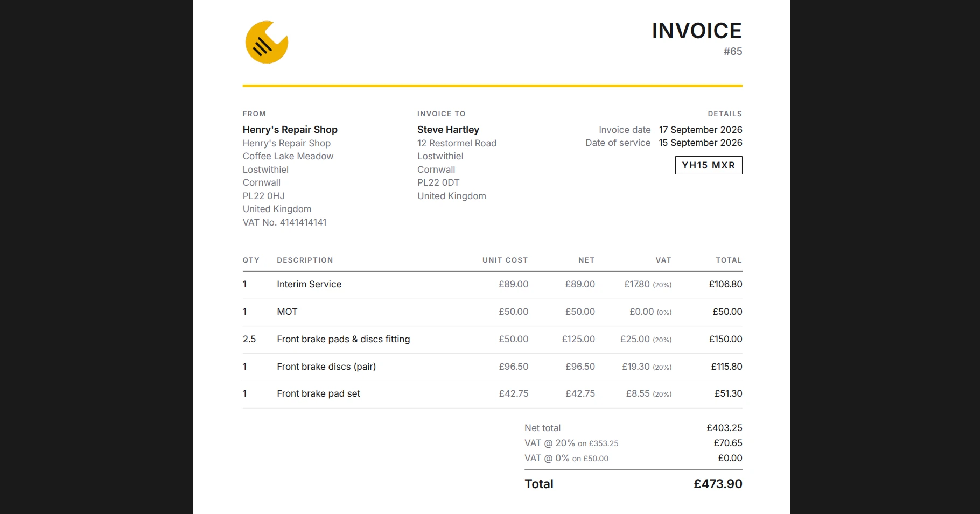This screenshot has width=980, height=514.
Task: Click the bold Henry's Repair Shop name
Action: pos(290,130)
